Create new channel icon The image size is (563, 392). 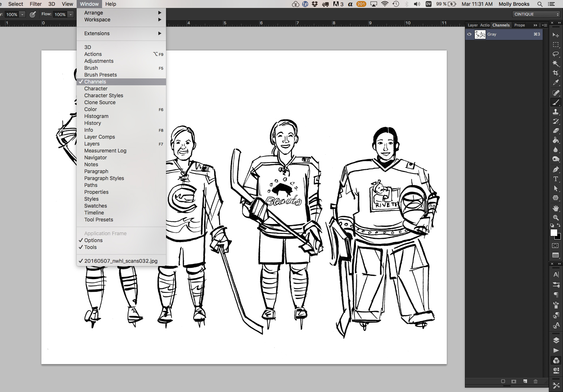[x=525, y=381]
